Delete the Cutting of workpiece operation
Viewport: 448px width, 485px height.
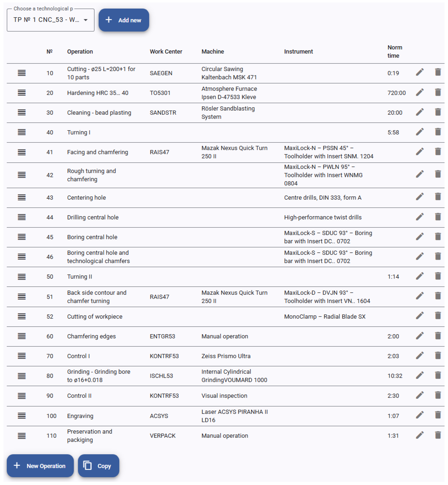click(x=438, y=316)
